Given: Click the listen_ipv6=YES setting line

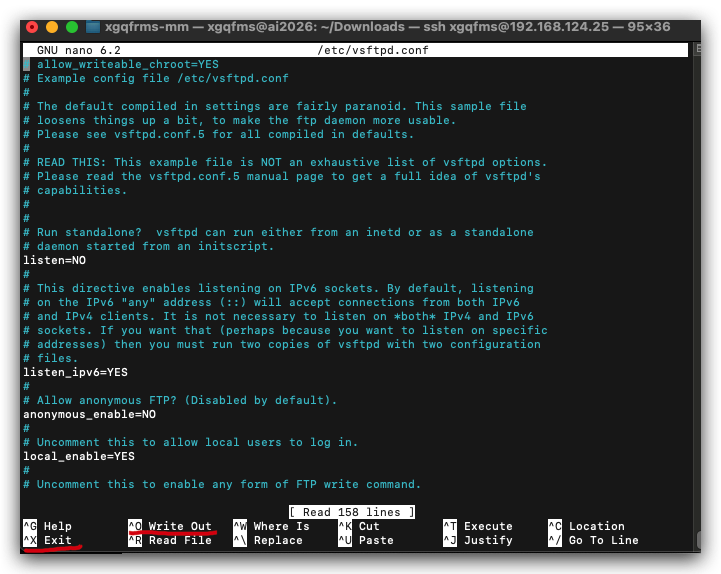Looking at the screenshot, I should point(75,372).
